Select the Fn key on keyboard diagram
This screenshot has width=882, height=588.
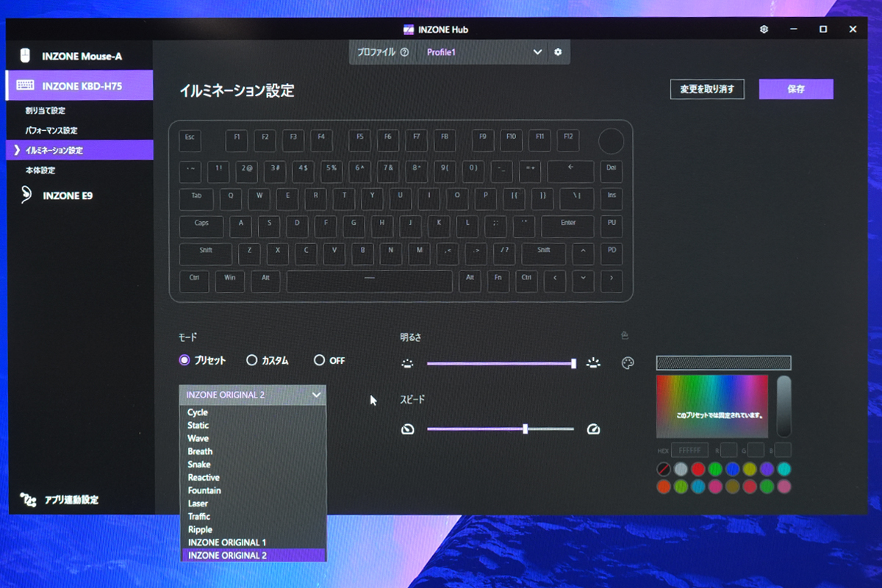[x=498, y=282]
